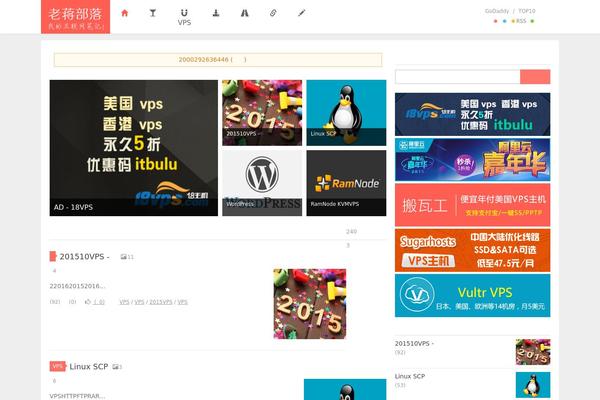Open the 老蒋部落 site logo
Screen dimensions: 600x400
75,17
